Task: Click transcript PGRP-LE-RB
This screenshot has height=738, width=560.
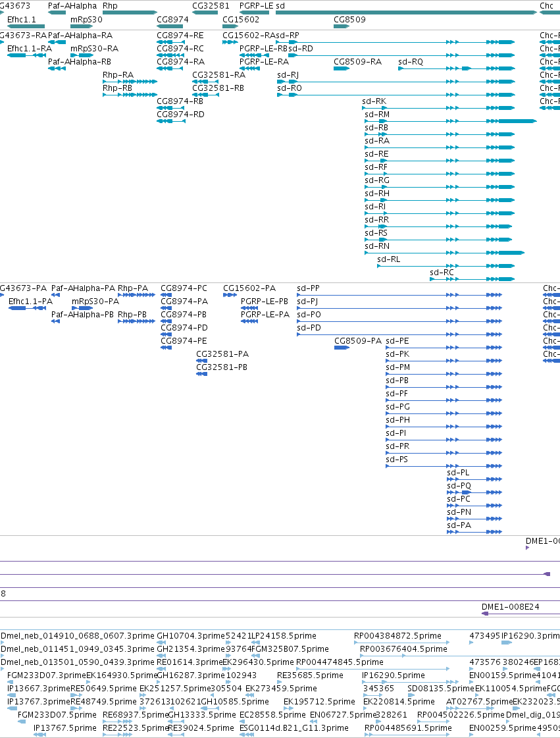Action: tap(263, 49)
